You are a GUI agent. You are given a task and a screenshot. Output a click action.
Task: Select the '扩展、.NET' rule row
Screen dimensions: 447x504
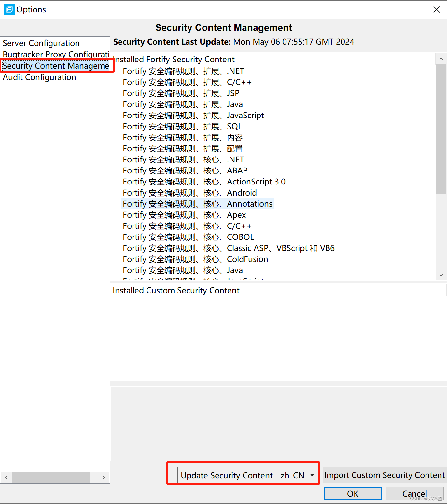click(x=183, y=71)
